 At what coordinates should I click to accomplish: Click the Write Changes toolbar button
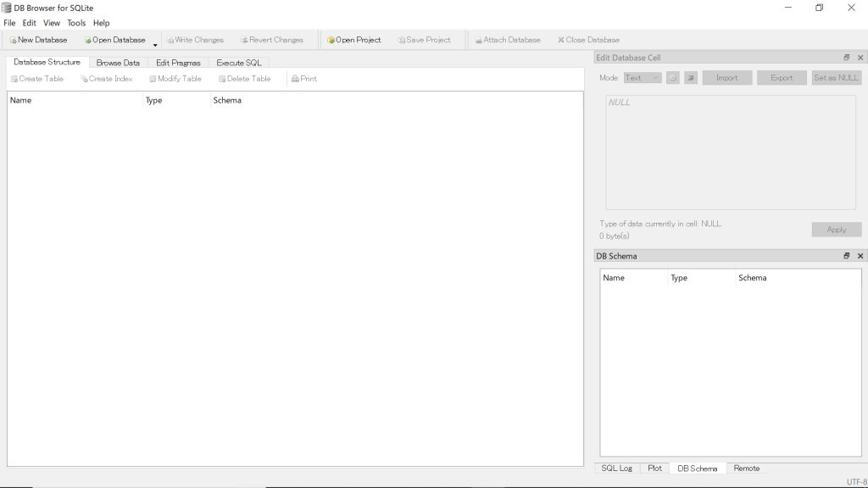point(194,40)
